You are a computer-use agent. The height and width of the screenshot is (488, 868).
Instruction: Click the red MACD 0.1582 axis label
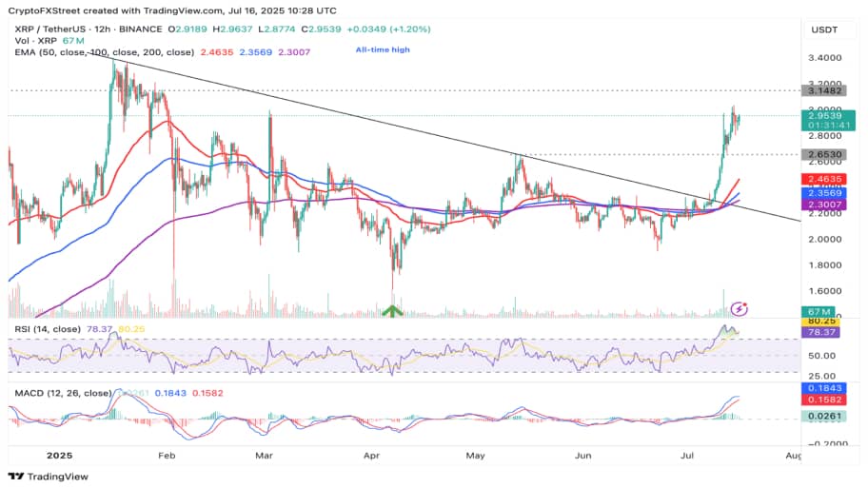point(823,400)
